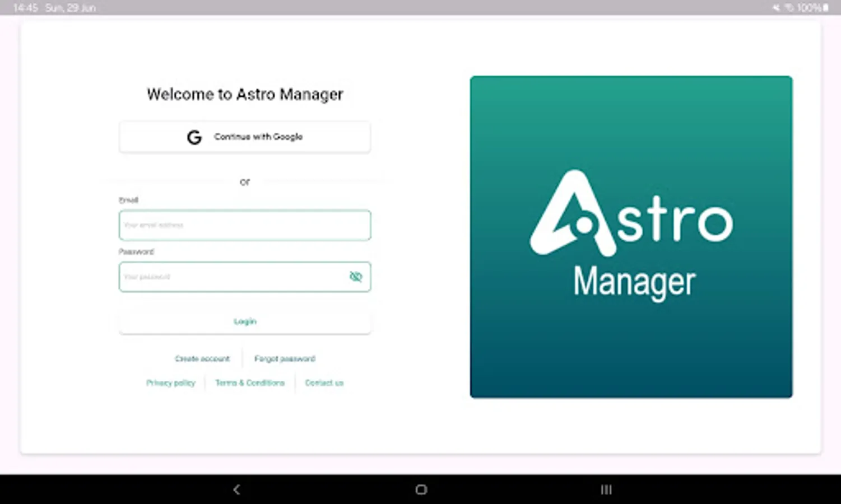Open the Contact us page
The image size is (841, 504).
coord(324,382)
